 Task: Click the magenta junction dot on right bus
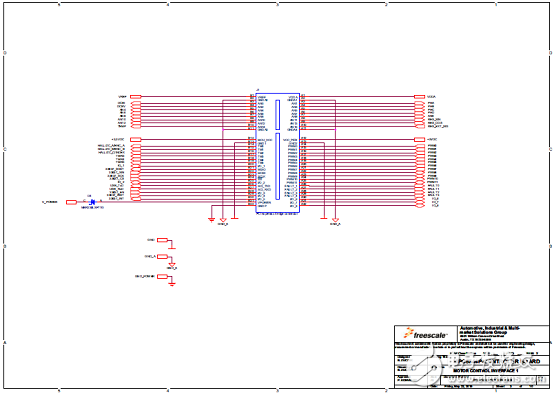tap(335, 130)
